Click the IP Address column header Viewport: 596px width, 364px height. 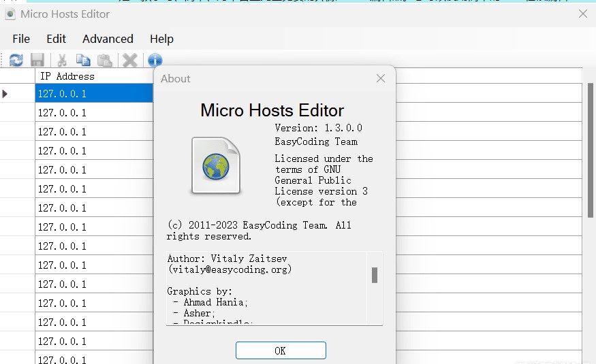pos(94,76)
